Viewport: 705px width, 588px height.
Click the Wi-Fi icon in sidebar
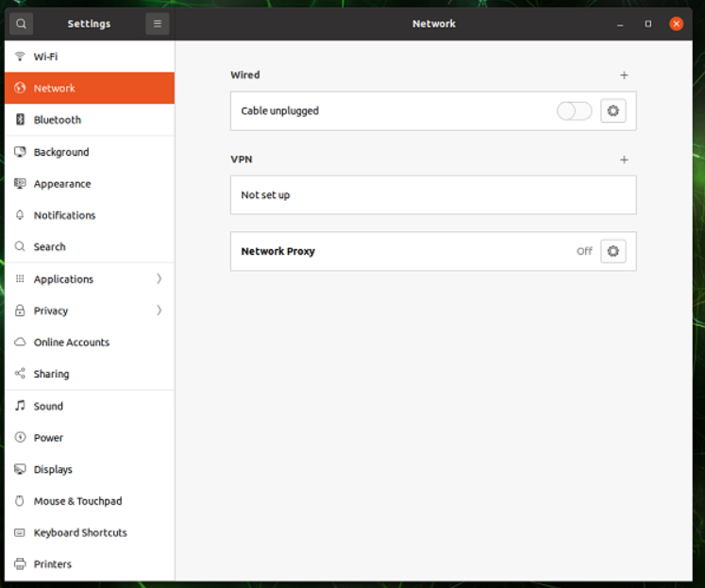tap(20, 57)
